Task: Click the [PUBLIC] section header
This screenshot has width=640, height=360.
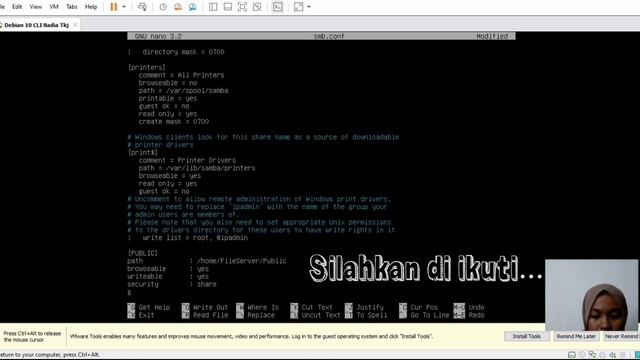Action: point(143,253)
